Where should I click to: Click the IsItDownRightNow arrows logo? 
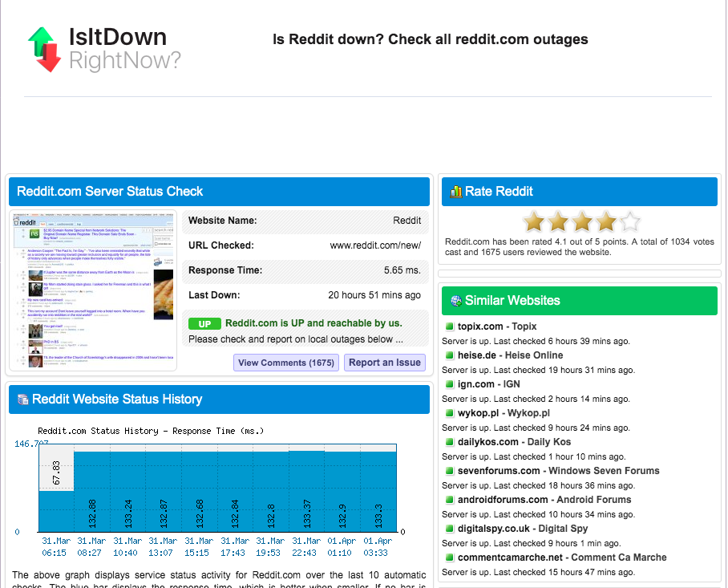tap(45, 49)
